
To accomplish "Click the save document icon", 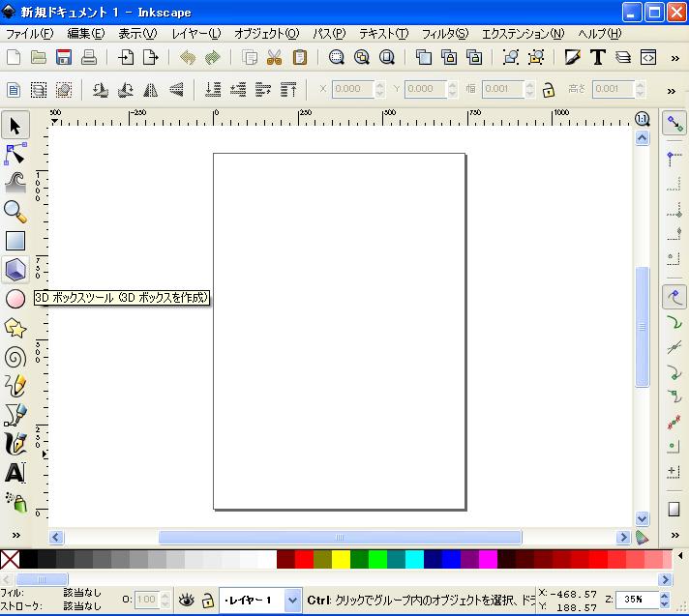I will pos(64,57).
